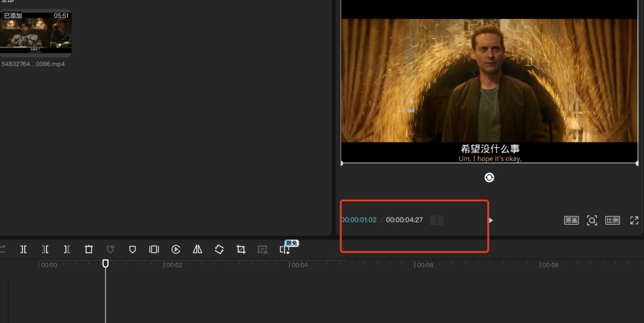Add a marker with the shield icon
Viewport: 644px width, 323px height.
pyautogui.click(x=132, y=249)
